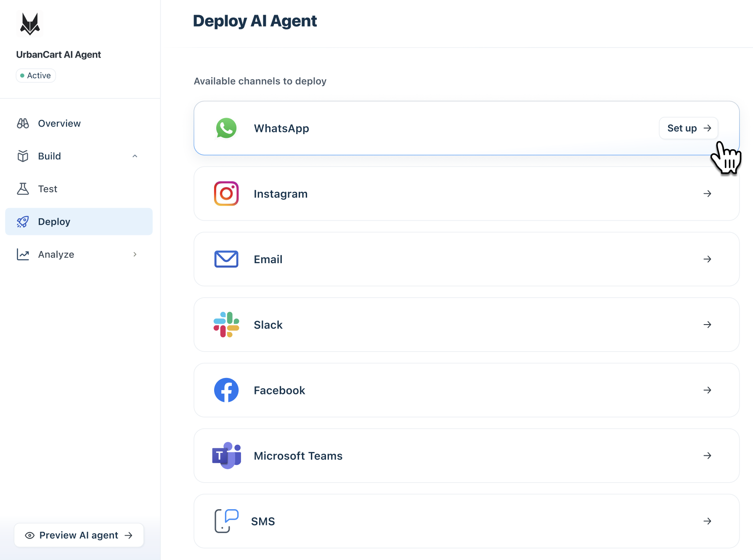The image size is (753, 560).
Task: Select the WhatsApp channel label
Action: (281, 128)
